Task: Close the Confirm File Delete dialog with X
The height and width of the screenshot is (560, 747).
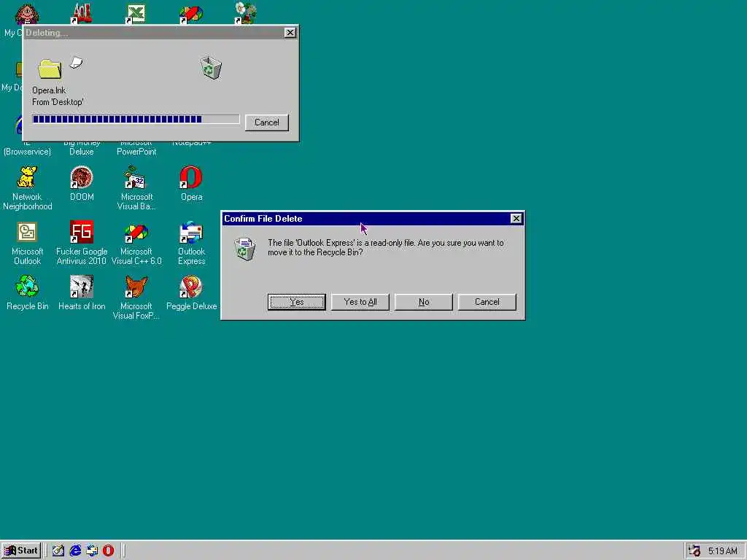Action: (516, 219)
